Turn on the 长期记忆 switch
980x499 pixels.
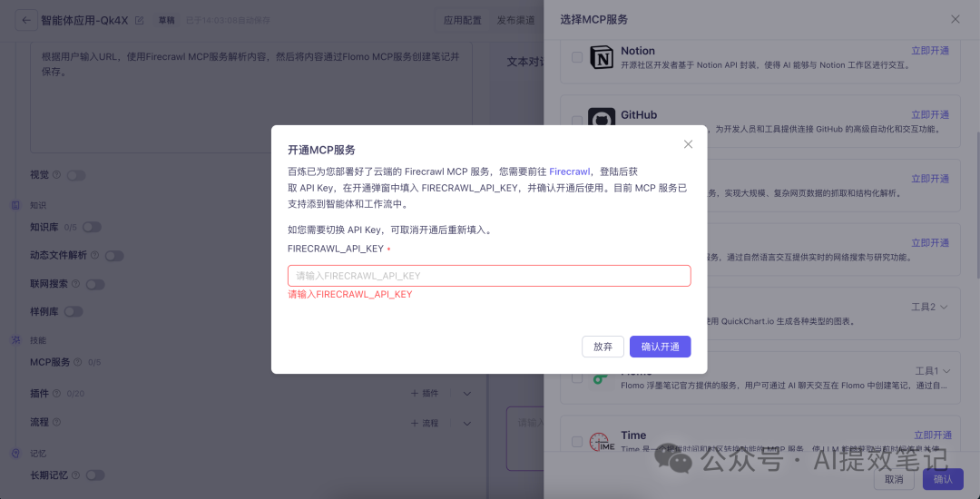[x=95, y=476]
